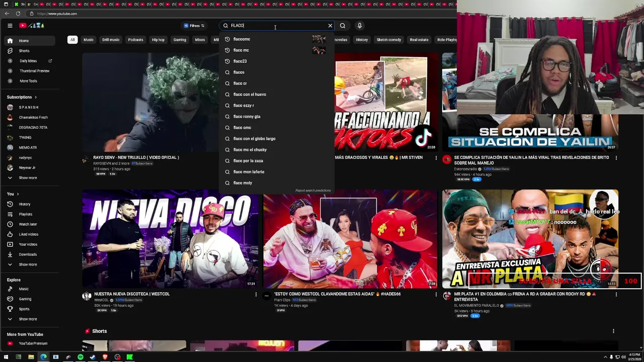Start voice search with the microphone
Screen dimensions: 644x362
[x=359, y=26]
